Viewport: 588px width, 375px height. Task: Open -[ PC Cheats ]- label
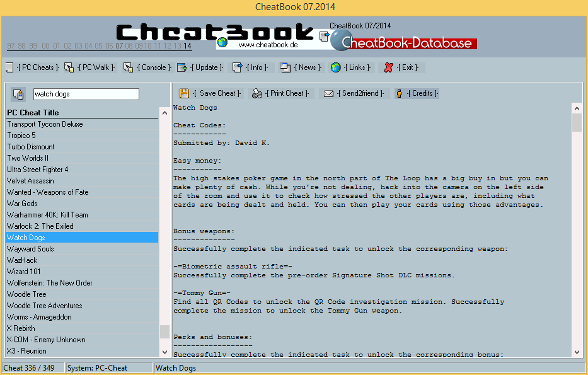[38, 67]
